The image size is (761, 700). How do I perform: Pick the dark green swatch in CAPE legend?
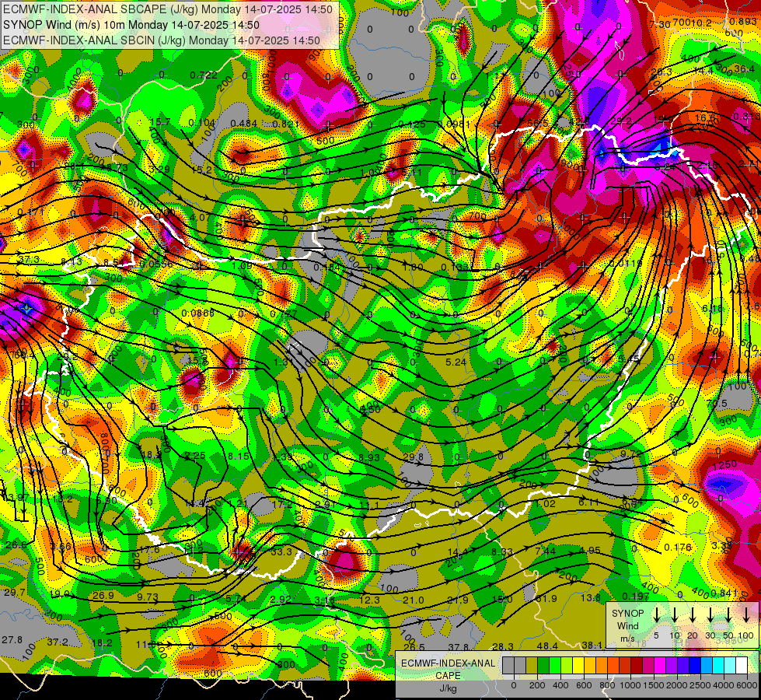tap(543, 665)
